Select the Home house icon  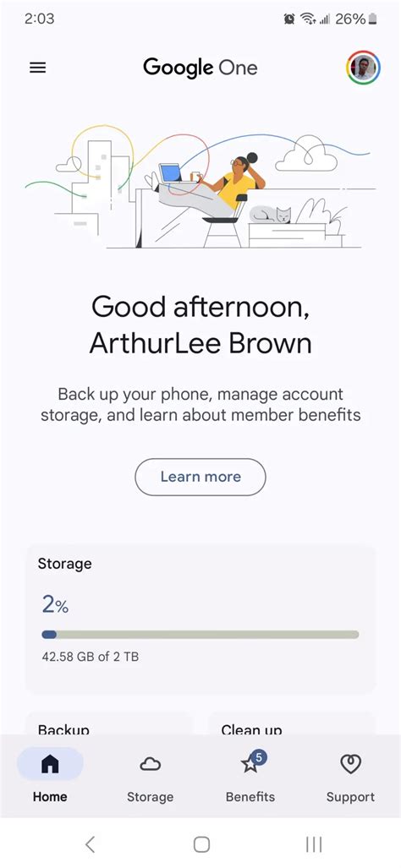point(51,764)
